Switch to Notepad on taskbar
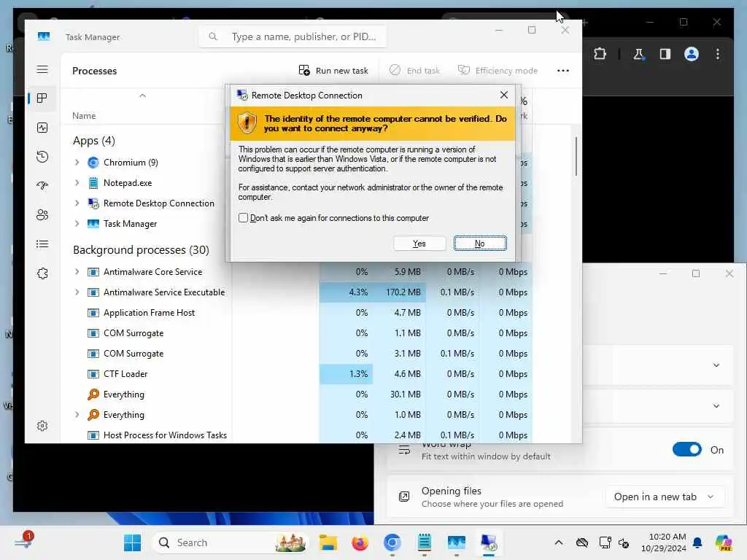Screen dimensions: 747x560 pos(424,542)
